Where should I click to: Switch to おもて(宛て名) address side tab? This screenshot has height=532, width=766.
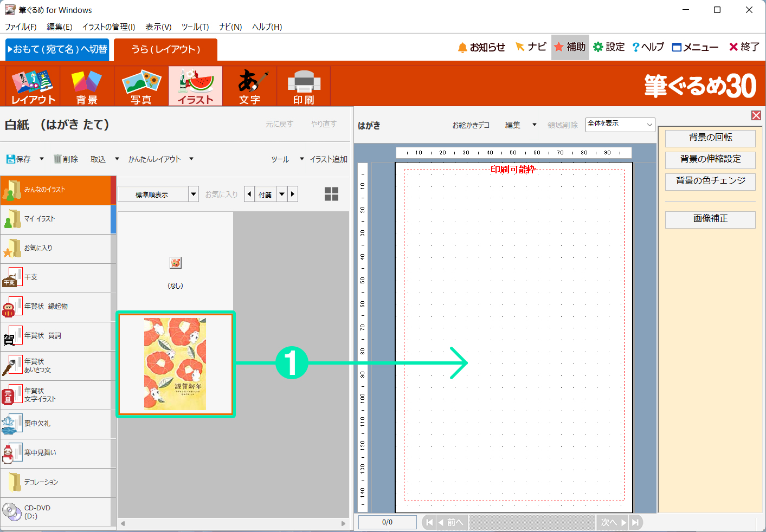point(57,49)
